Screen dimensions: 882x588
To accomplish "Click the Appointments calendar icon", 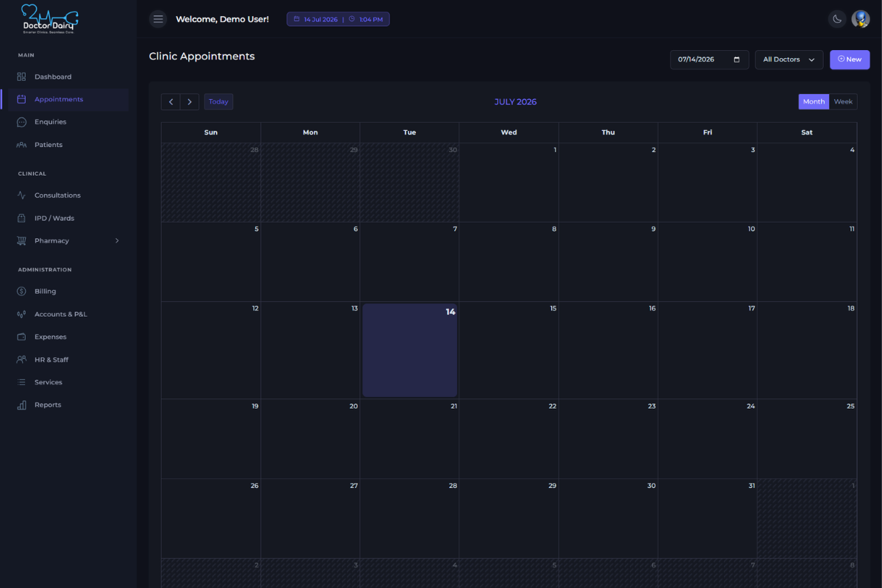I will click(21, 99).
